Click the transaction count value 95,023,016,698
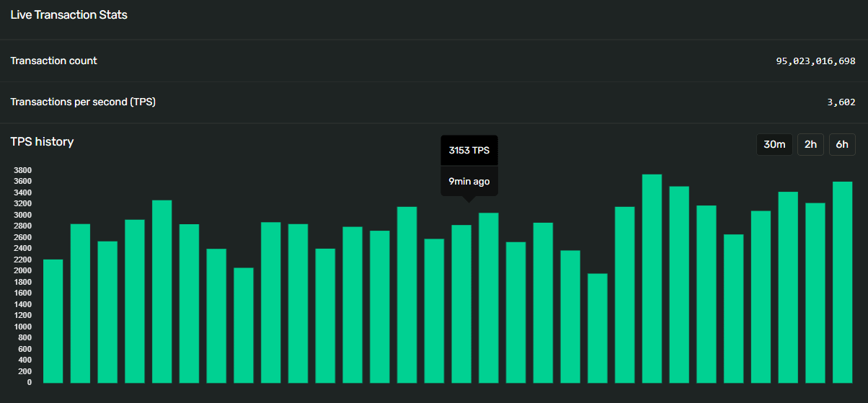The width and height of the screenshot is (868, 403). click(815, 61)
